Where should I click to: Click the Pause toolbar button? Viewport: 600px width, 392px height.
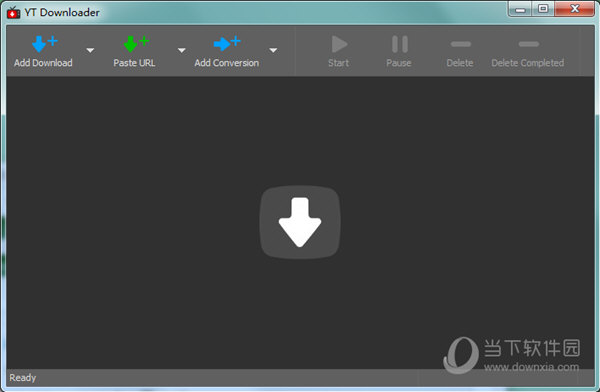pyautogui.click(x=399, y=52)
